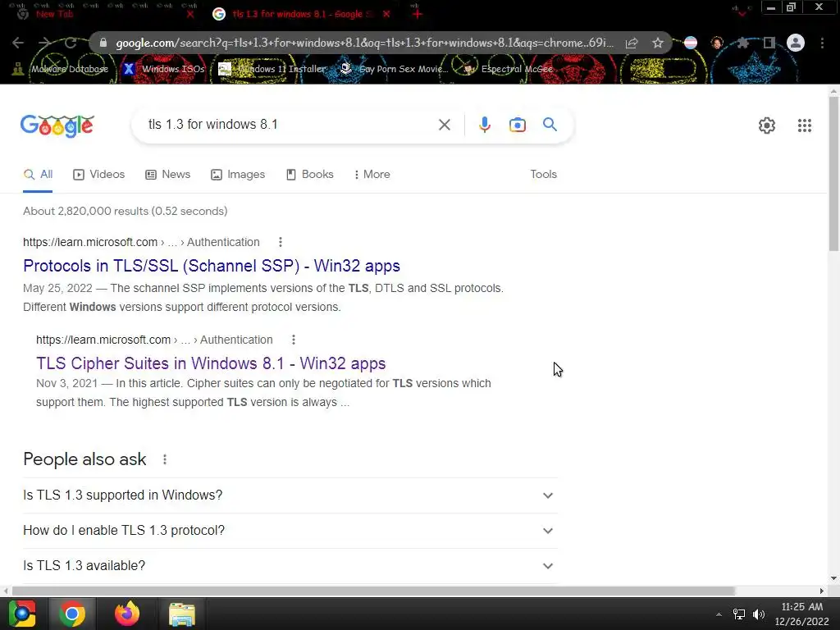
Task: Click the padlock site info icon
Action: click(x=103, y=43)
